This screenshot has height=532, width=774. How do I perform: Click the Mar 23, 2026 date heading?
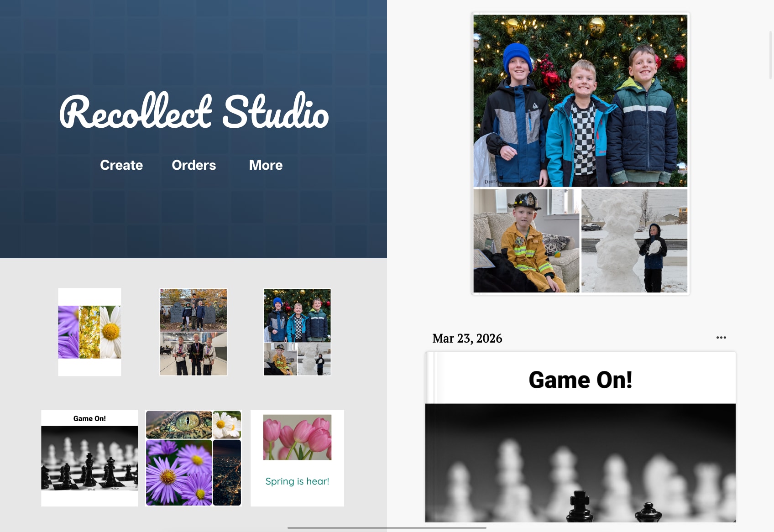[467, 338]
